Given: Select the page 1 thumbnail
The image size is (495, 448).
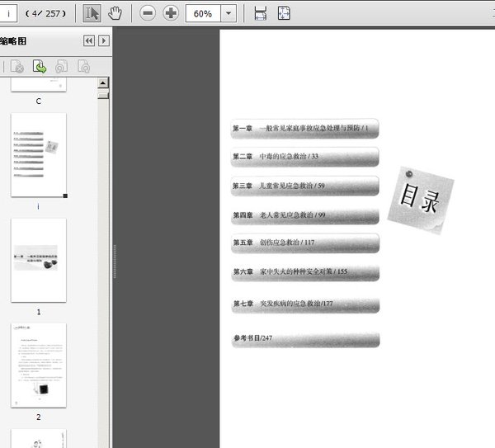Looking at the screenshot, I should coord(39,260).
